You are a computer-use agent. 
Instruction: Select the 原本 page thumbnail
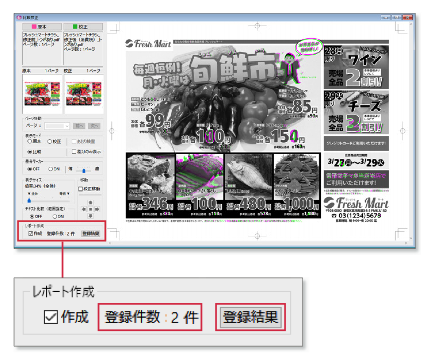coord(42,94)
